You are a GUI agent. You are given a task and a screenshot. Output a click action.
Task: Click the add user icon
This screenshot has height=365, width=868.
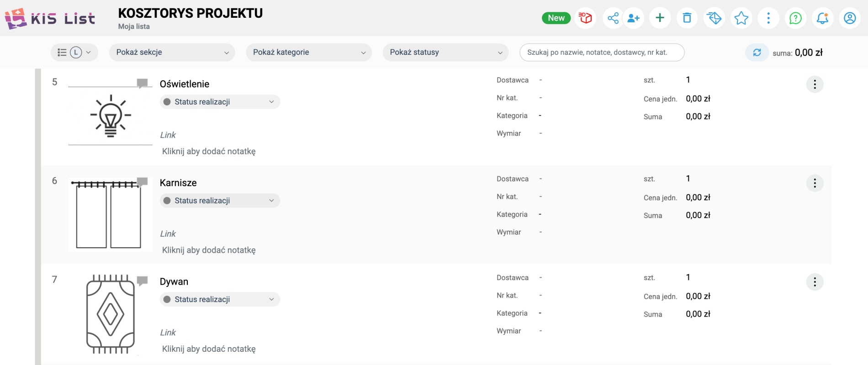pyautogui.click(x=633, y=18)
